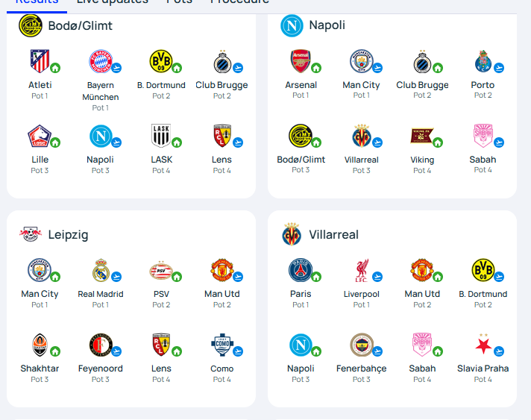
Task: Click Bayern München crest in Bodø/Glimt card
Action: click(x=100, y=61)
